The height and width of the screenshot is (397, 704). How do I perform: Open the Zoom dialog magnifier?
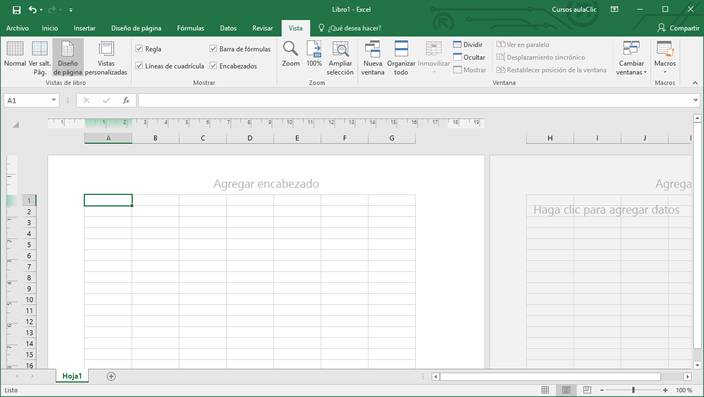click(x=290, y=54)
